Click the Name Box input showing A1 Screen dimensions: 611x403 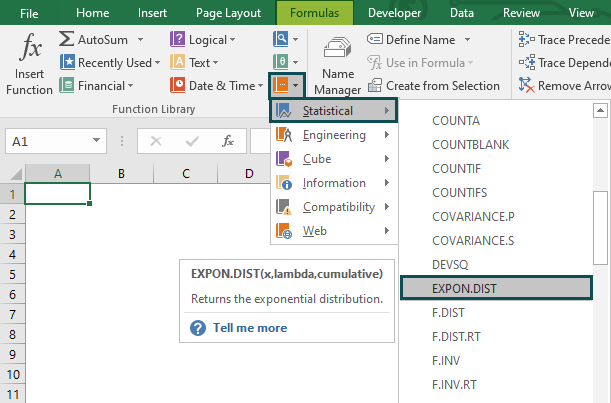click(49, 141)
